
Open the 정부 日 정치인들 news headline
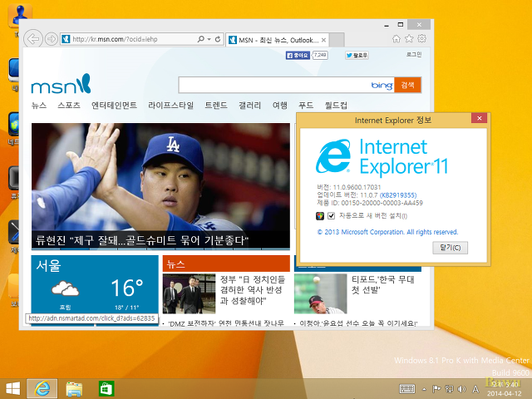point(253,290)
